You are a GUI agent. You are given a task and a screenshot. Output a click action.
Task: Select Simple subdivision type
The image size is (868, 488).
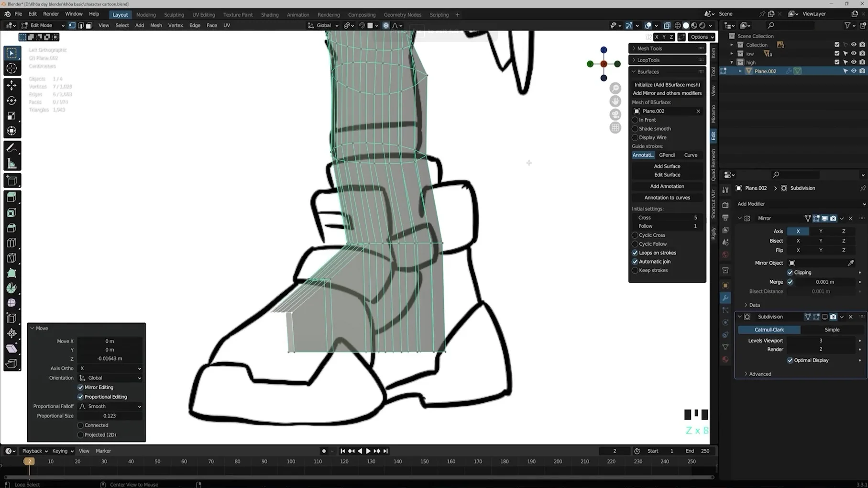832,330
